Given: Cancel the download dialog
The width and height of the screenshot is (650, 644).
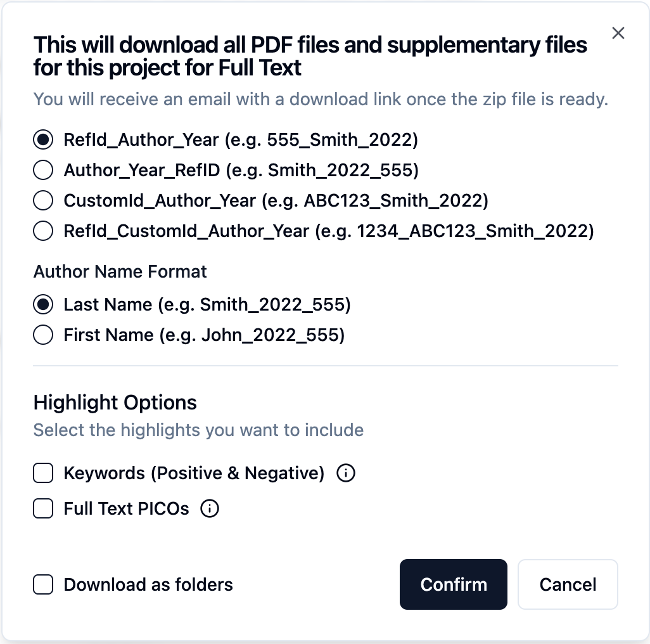Looking at the screenshot, I should click(568, 584).
